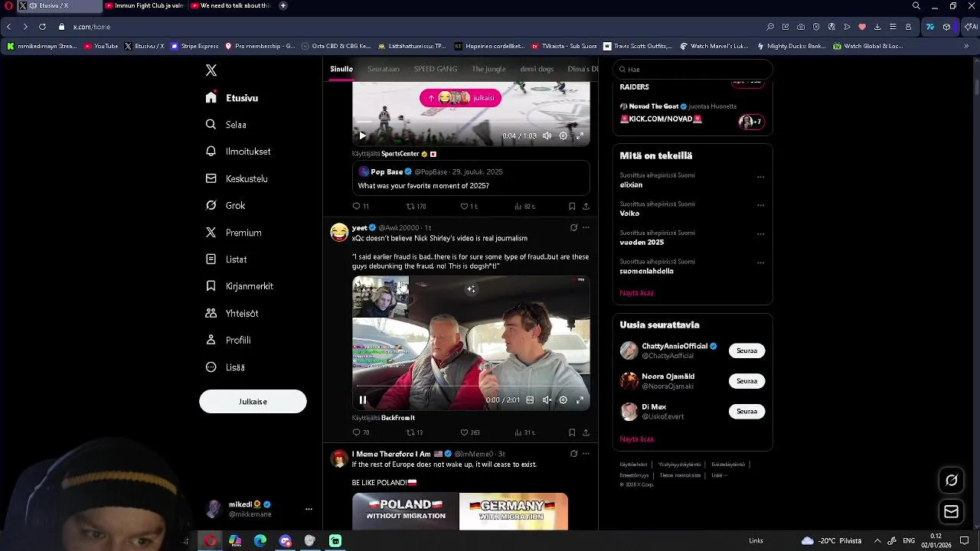Open SportsCenter video settings gear
This screenshot has height=551, width=980.
point(563,136)
